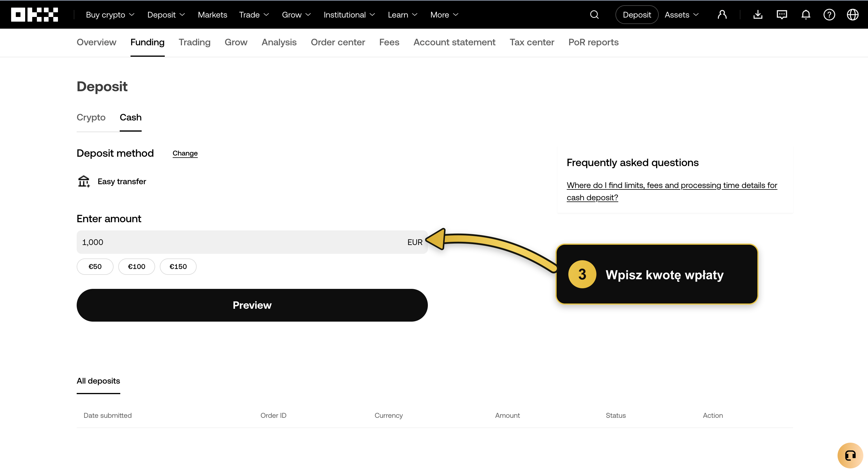This screenshot has height=476, width=868.
Task: Open the search magnifier icon
Action: [x=594, y=15]
